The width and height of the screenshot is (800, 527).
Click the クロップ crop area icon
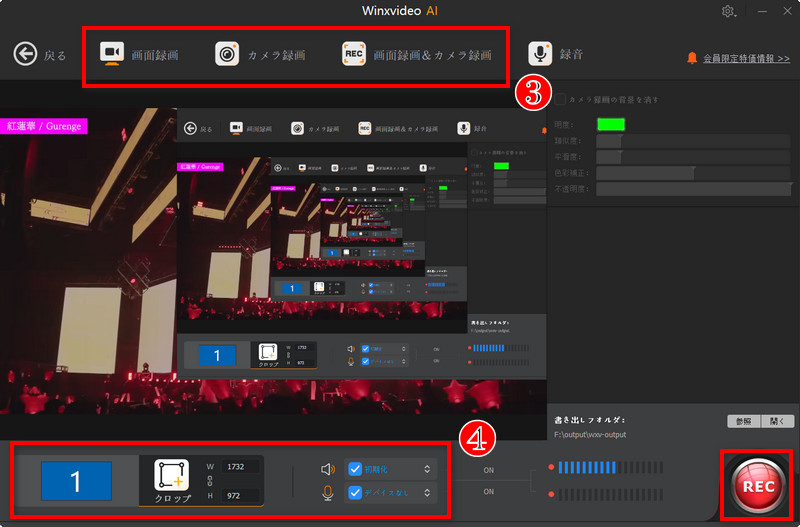[171, 475]
